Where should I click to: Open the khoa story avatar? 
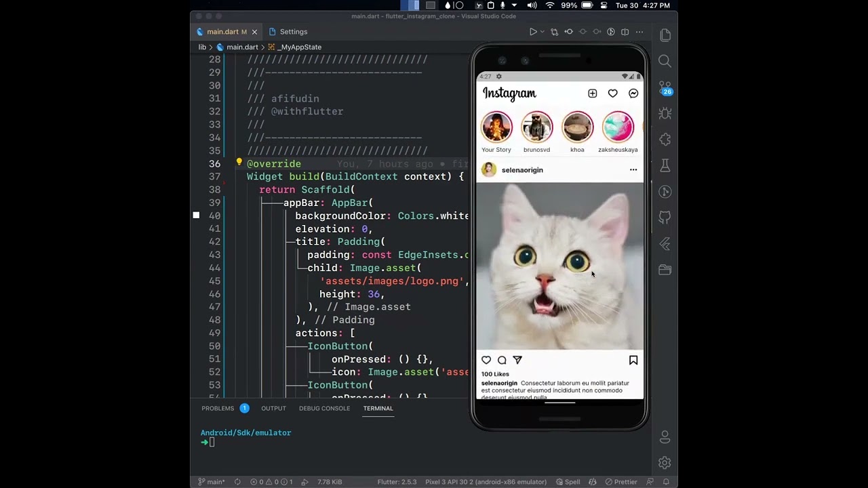577,127
